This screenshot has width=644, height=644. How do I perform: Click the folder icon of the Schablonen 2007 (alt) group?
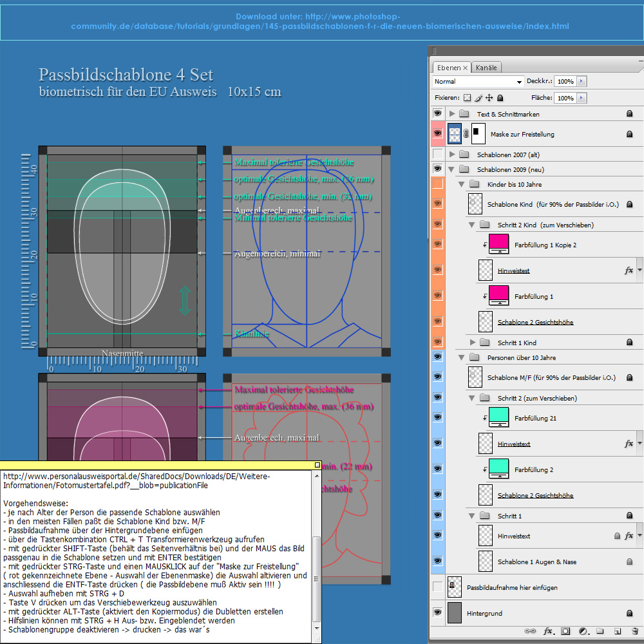464,155
